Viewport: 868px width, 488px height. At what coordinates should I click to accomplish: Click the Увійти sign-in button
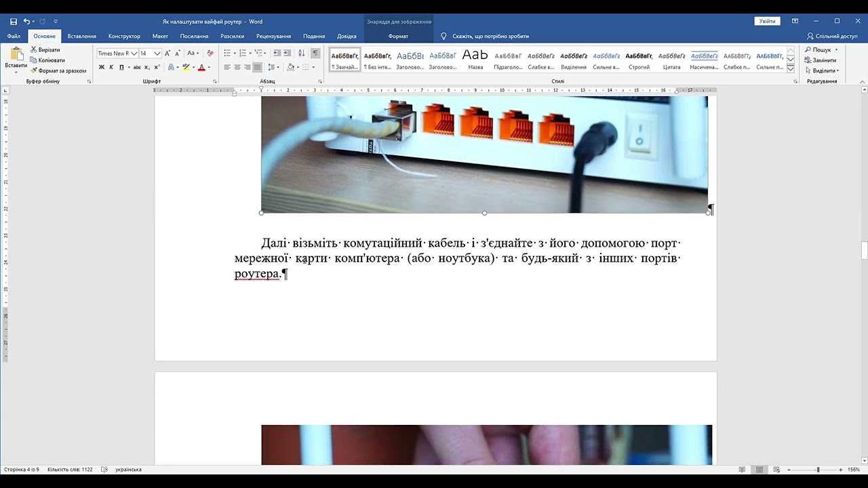pos(767,22)
